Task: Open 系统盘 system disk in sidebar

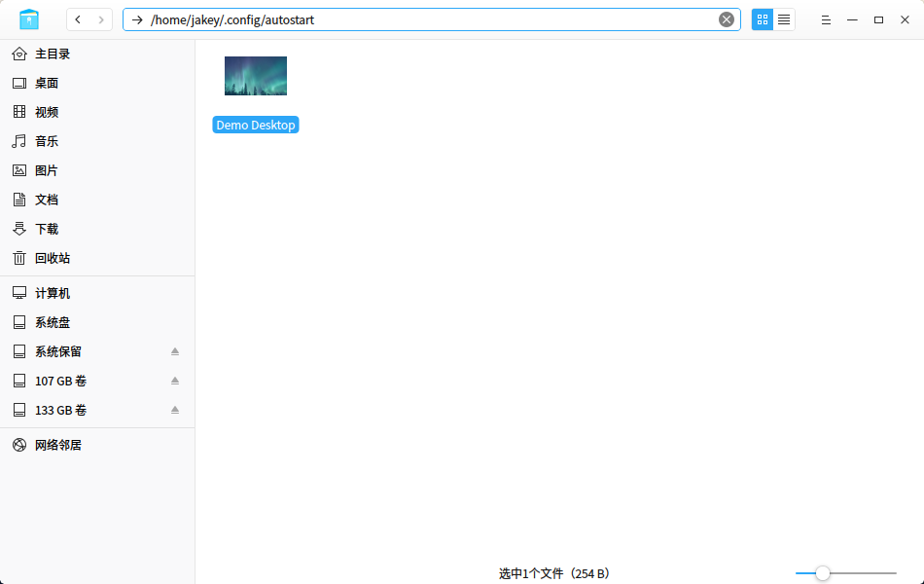Action: pyautogui.click(x=97, y=323)
